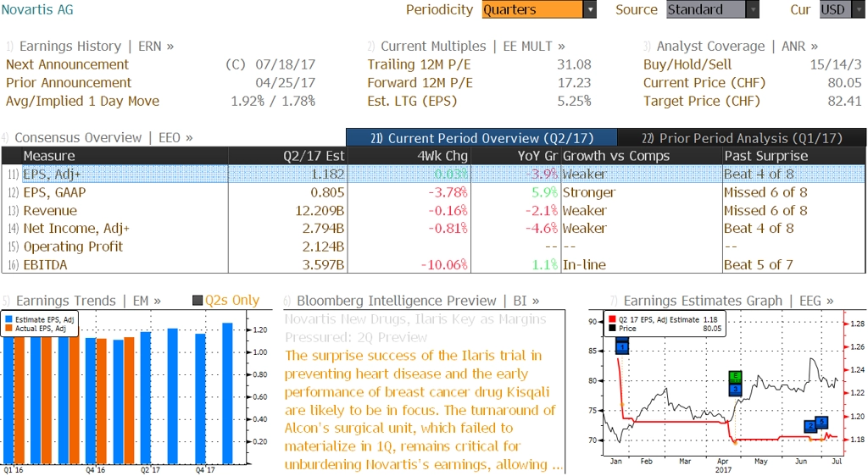Viewport: 868px width, 476px height.
Task: Click the Measure column header
Action: pyautogui.click(x=125, y=156)
